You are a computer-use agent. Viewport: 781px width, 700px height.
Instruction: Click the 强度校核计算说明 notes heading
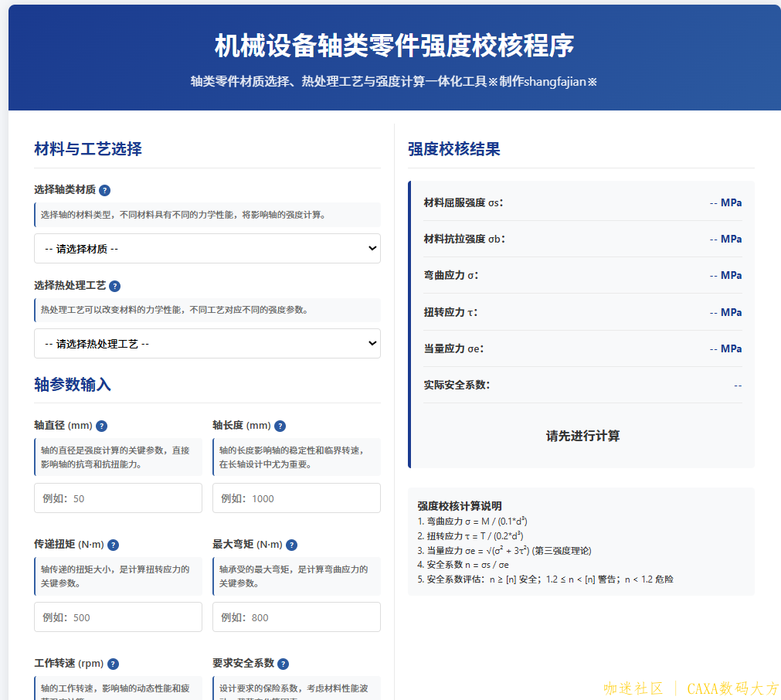460,506
